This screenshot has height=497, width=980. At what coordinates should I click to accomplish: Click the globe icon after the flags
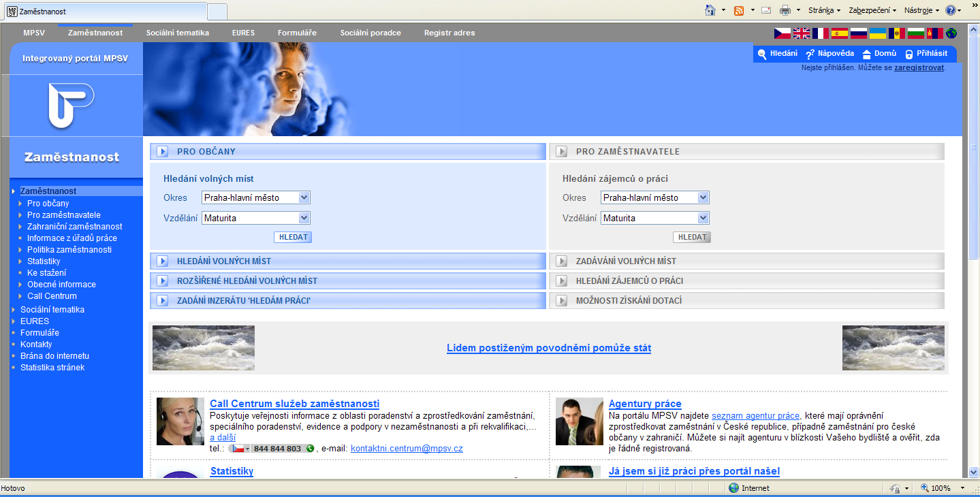click(951, 33)
